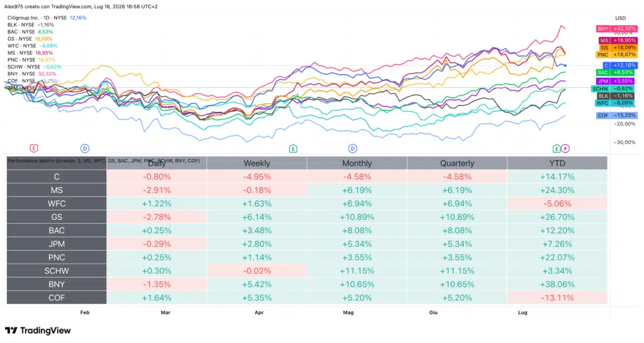Click the WFC row label in matrix
This screenshot has width=644, height=343.
click(x=57, y=204)
